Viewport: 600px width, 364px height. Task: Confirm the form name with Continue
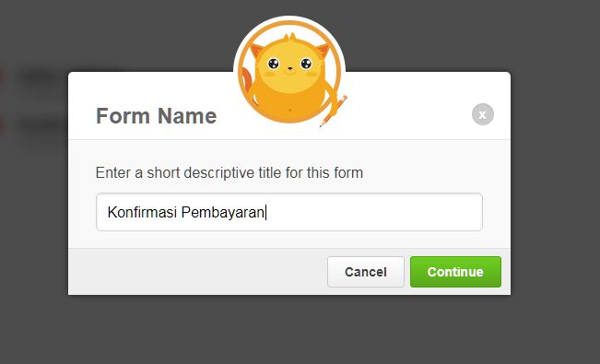pyautogui.click(x=455, y=272)
